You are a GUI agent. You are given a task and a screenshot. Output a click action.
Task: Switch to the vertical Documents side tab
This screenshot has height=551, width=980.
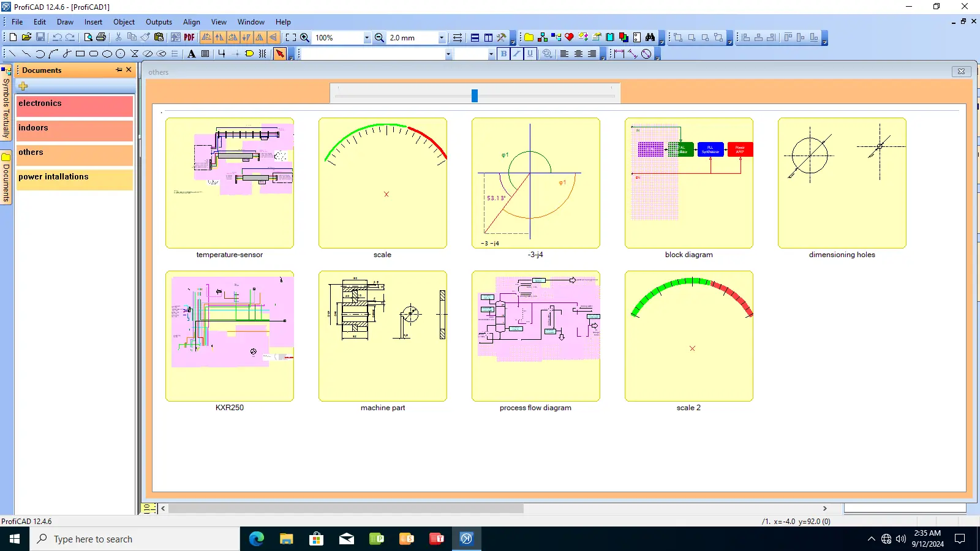tap(6, 178)
